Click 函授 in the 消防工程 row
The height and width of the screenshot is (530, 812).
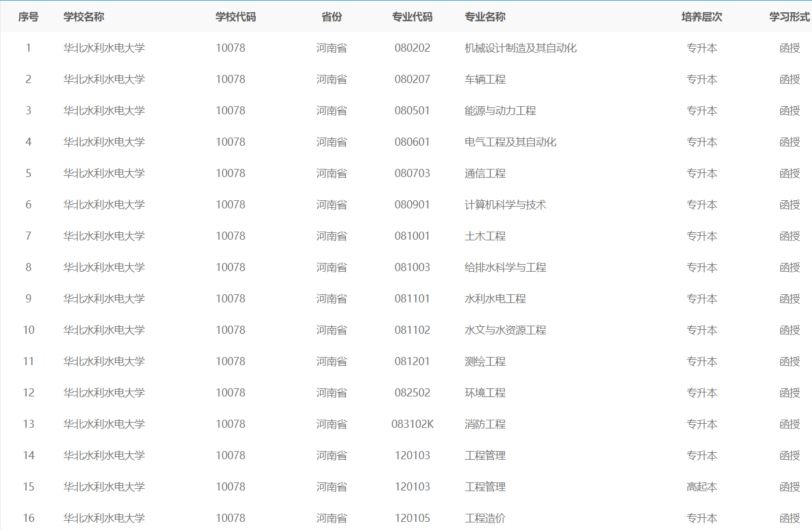pos(789,424)
